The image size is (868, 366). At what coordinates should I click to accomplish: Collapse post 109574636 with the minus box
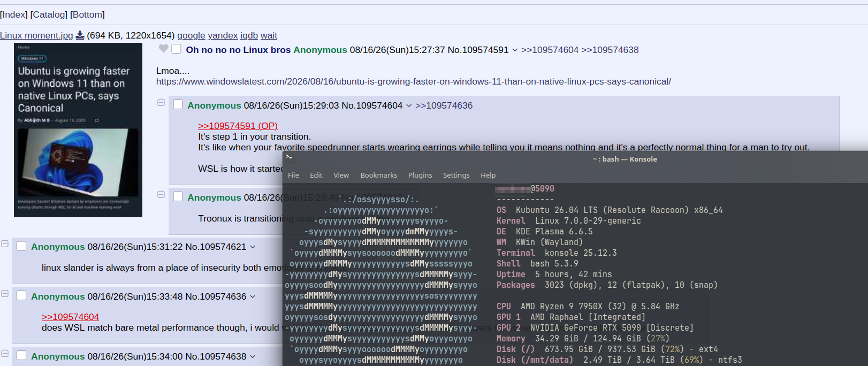[5, 293]
